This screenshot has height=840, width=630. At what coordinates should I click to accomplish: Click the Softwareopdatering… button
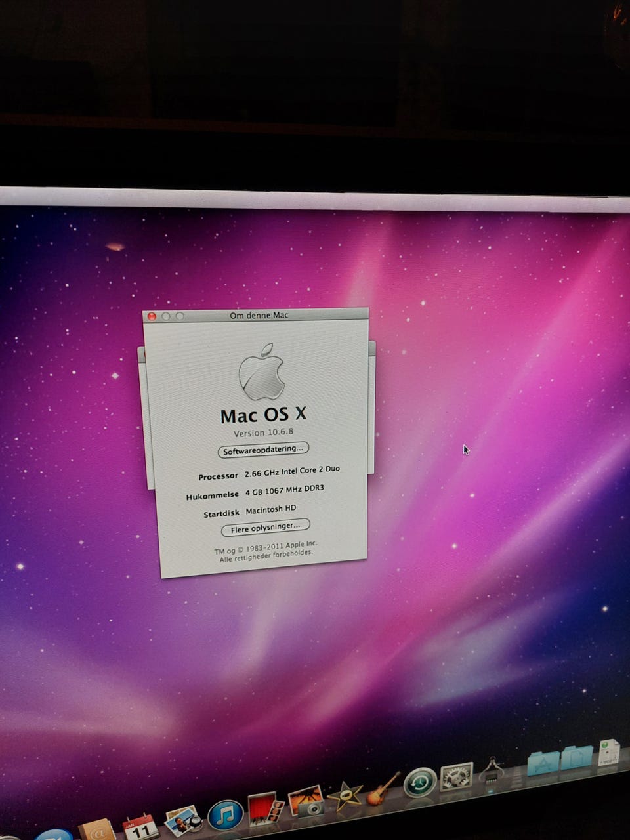(263, 450)
